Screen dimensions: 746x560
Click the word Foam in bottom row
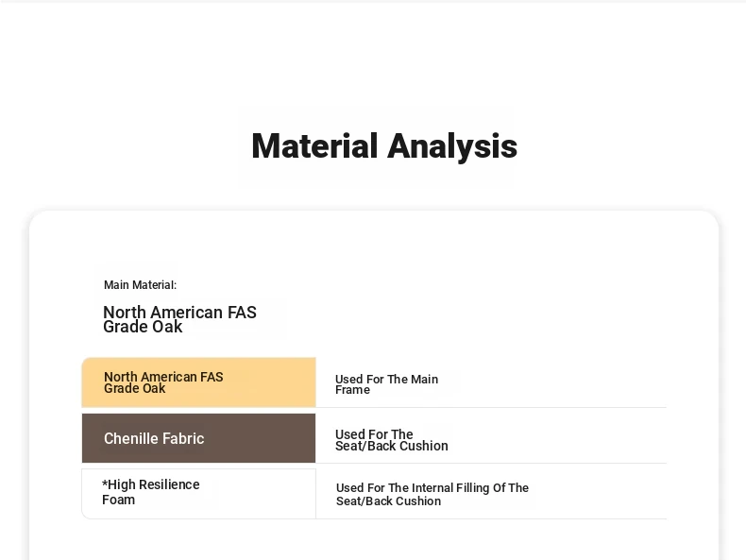pyautogui.click(x=118, y=501)
